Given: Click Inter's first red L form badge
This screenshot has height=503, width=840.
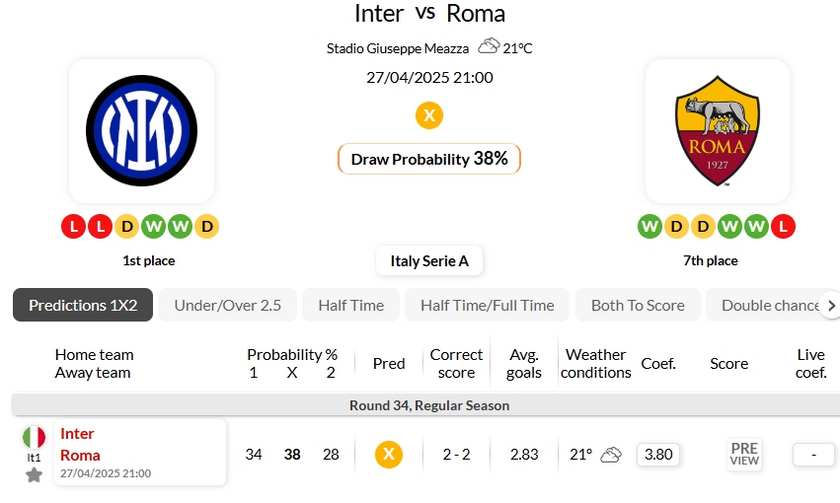Looking at the screenshot, I should (73, 227).
